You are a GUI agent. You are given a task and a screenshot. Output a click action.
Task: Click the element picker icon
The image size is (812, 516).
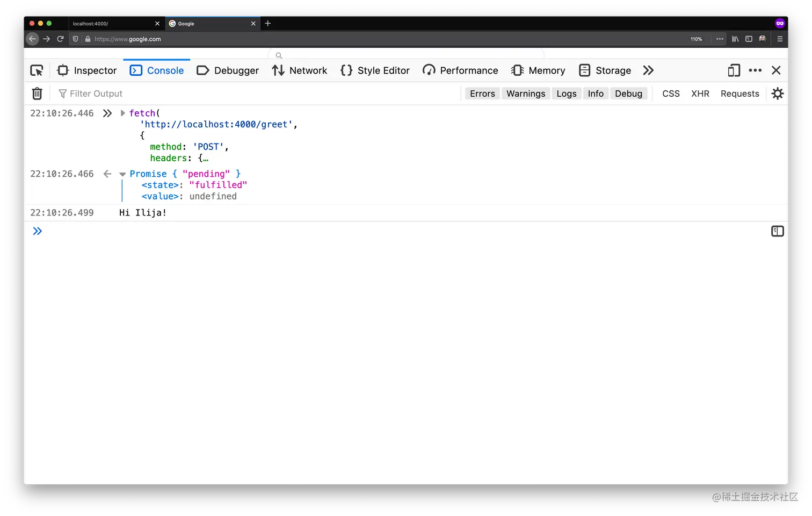(x=37, y=70)
